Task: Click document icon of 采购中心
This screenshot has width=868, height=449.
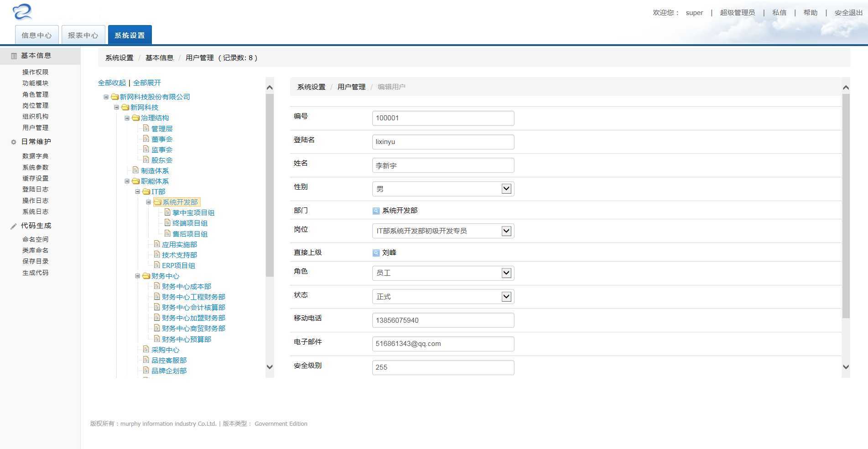Action: 146,349
